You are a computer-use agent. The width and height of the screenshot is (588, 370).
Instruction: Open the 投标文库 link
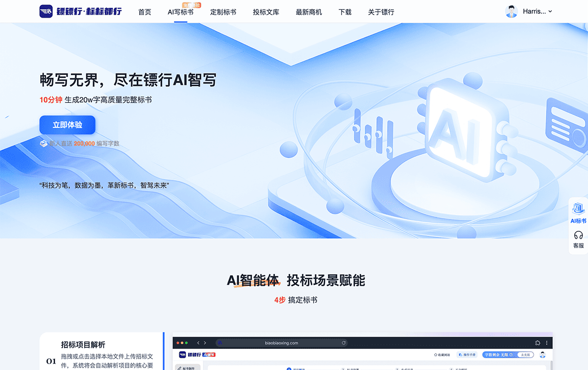click(x=266, y=11)
